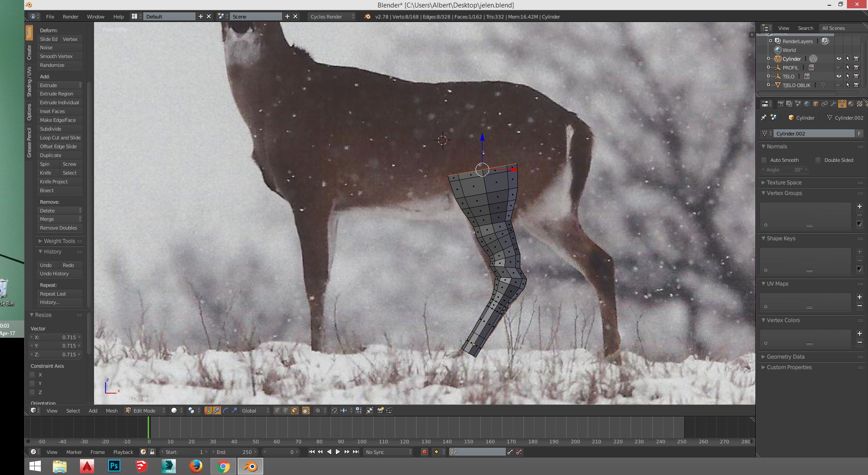Click the Smooth Vertex button

point(60,56)
